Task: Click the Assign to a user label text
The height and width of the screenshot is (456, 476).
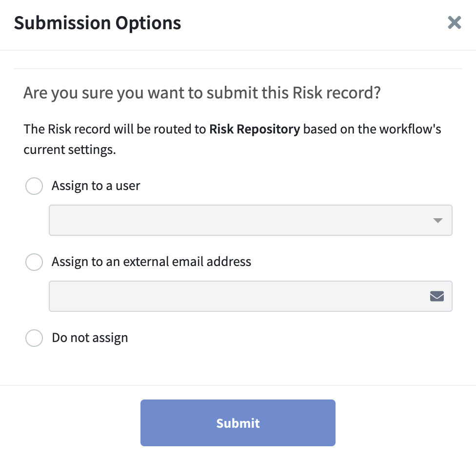Action: coord(96,186)
